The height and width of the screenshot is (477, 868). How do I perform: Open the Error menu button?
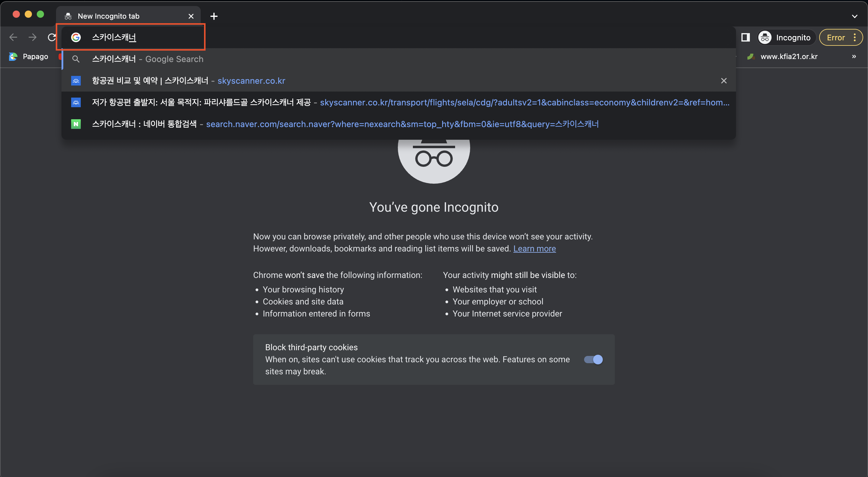[840, 37]
